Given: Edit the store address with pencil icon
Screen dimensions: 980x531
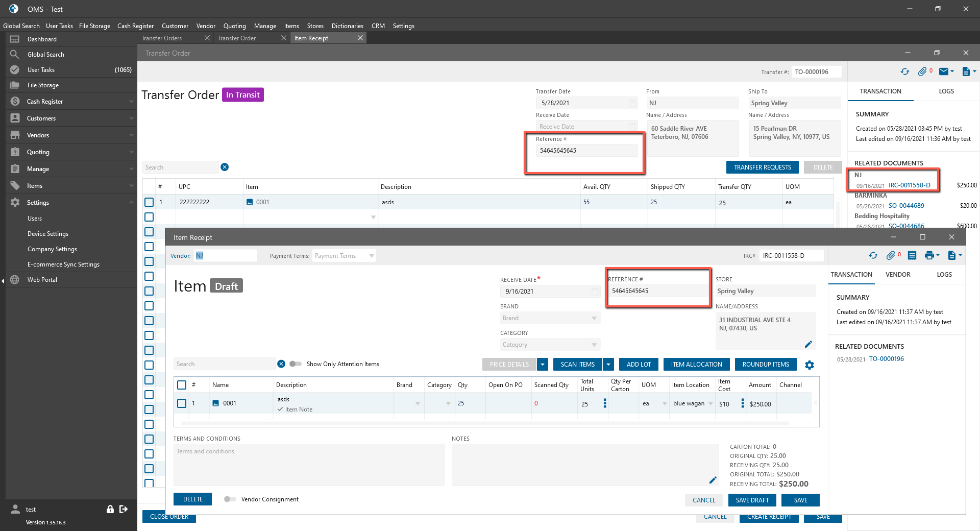Looking at the screenshot, I should pos(808,344).
